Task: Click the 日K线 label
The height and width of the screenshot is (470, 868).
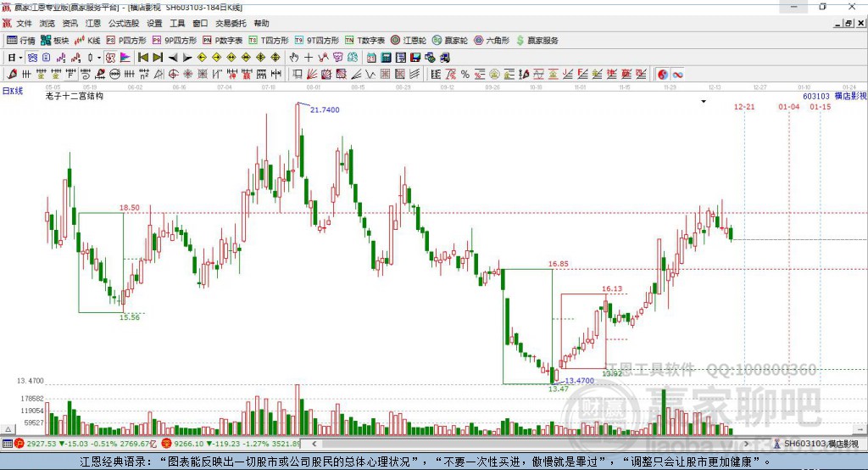Action: point(13,91)
